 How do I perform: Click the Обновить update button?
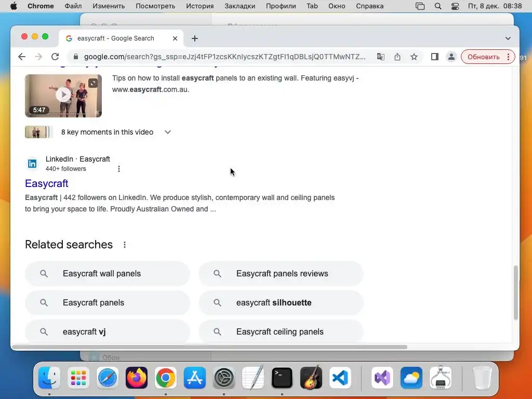click(483, 57)
